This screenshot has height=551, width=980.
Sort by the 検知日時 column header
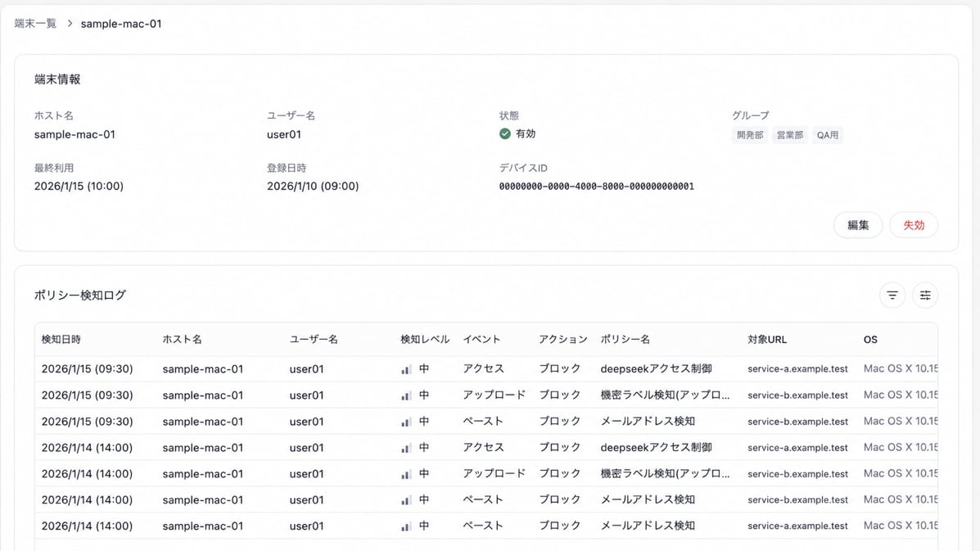pyautogui.click(x=61, y=339)
